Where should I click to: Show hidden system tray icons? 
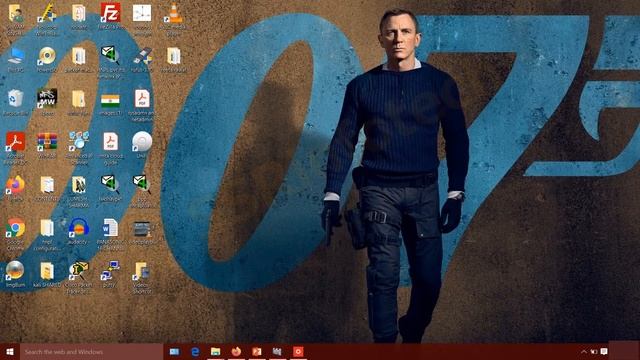pos(584,351)
